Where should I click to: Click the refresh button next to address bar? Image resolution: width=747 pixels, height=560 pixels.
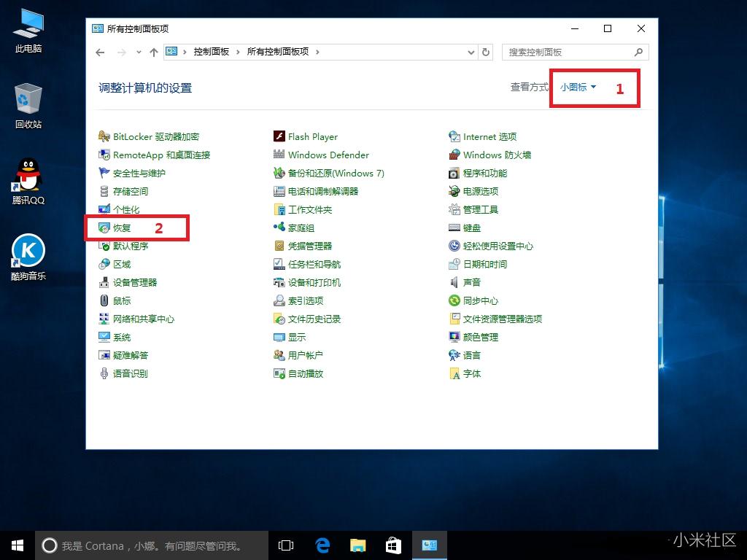[487, 52]
